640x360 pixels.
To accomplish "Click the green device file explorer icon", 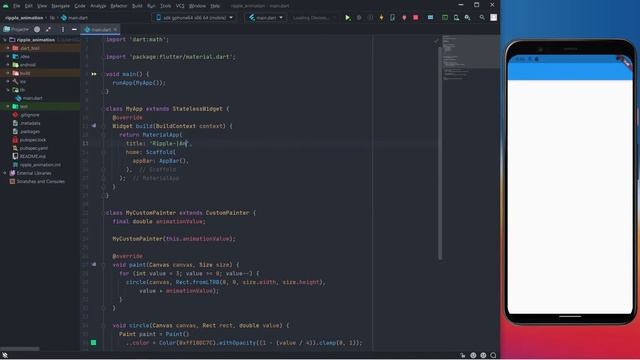I will [444, 18].
